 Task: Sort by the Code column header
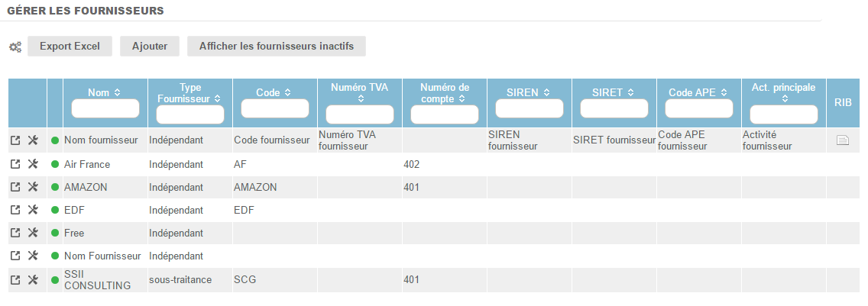[x=274, y=92]
